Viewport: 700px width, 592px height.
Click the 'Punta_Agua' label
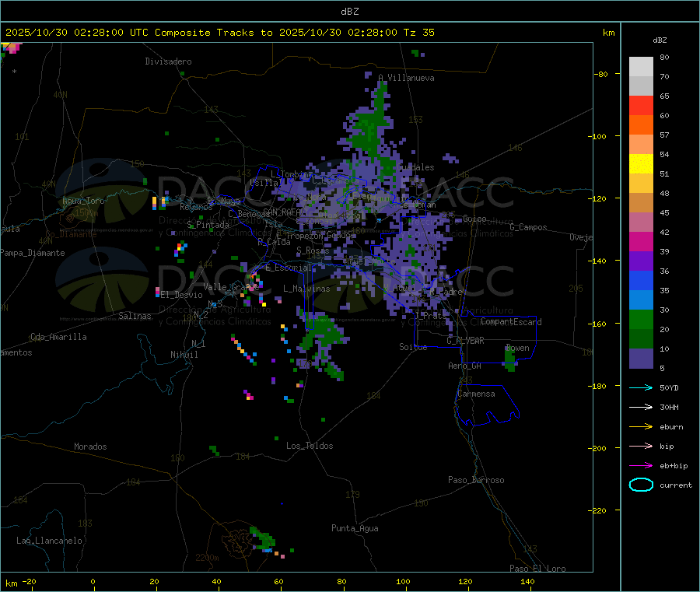tap(355, 528)
